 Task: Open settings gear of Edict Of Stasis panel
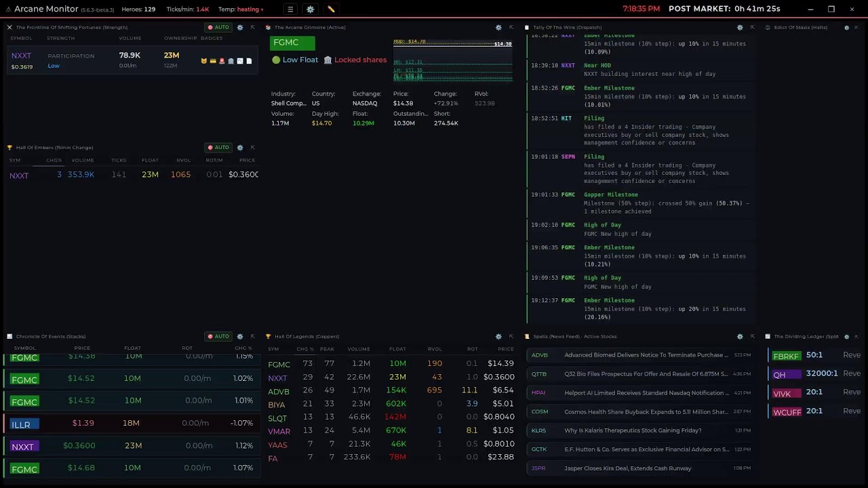click(x=846, y=27)
